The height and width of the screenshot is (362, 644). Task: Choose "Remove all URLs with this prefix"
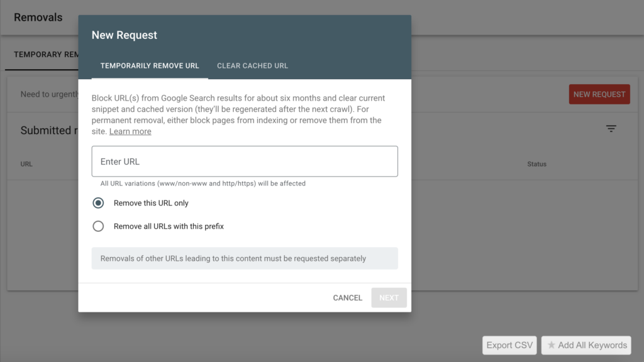click(98, 226)
